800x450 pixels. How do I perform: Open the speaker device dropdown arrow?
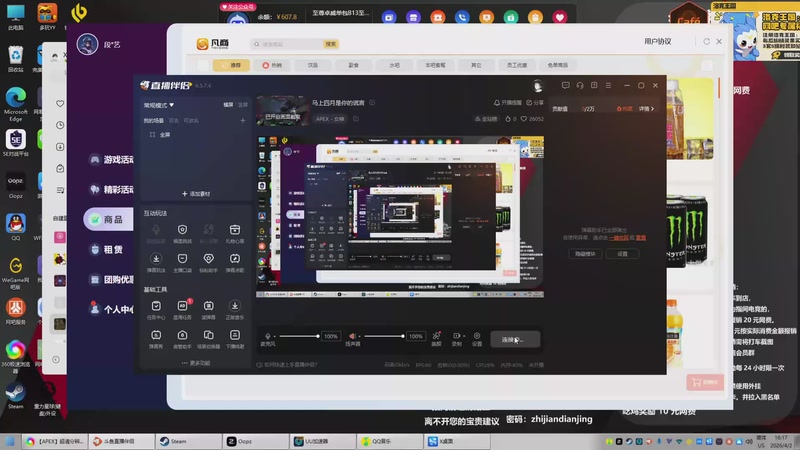coord(360,337)
